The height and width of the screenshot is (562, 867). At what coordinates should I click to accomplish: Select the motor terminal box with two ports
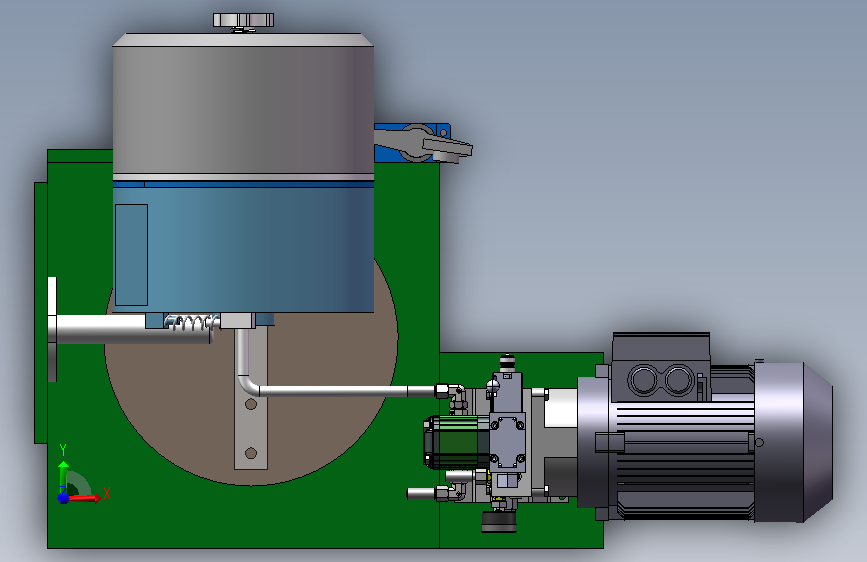click(x=661, y=368)
